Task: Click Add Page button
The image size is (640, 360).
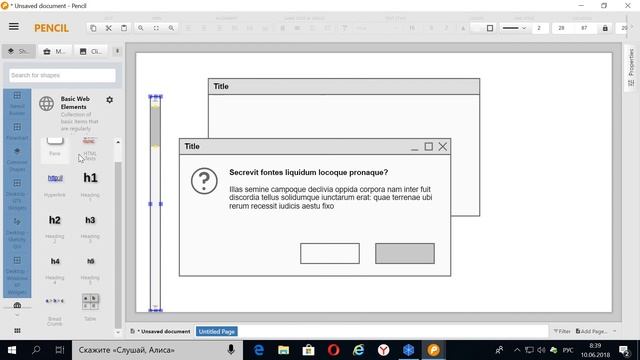Action: [x=591, y=331]
